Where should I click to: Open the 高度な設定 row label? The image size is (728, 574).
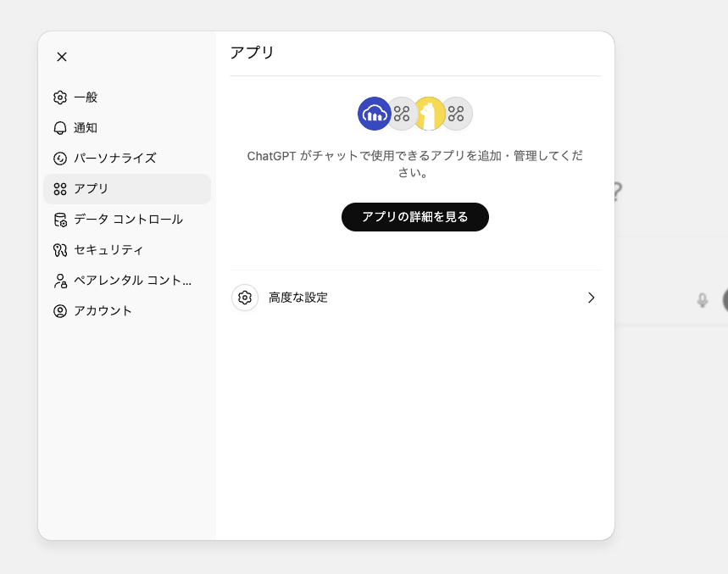click(298, 298)
